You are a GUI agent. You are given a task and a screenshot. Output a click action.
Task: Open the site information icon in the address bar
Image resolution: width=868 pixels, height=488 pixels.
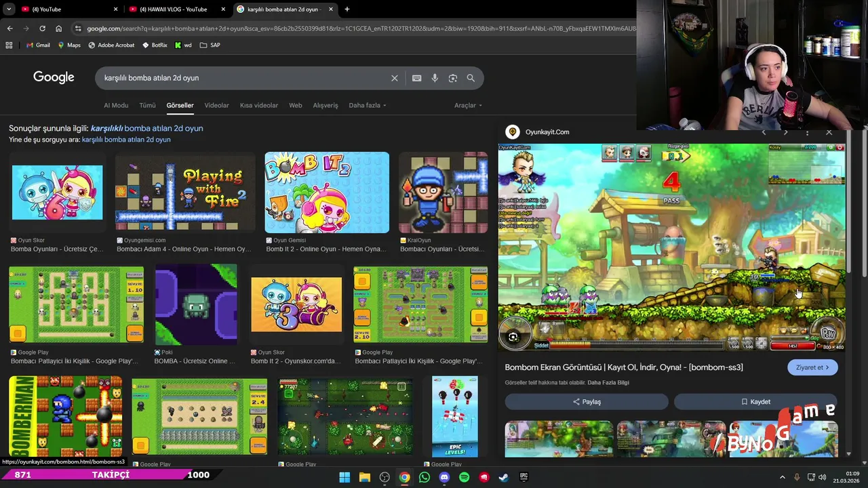tap(78, 28)
